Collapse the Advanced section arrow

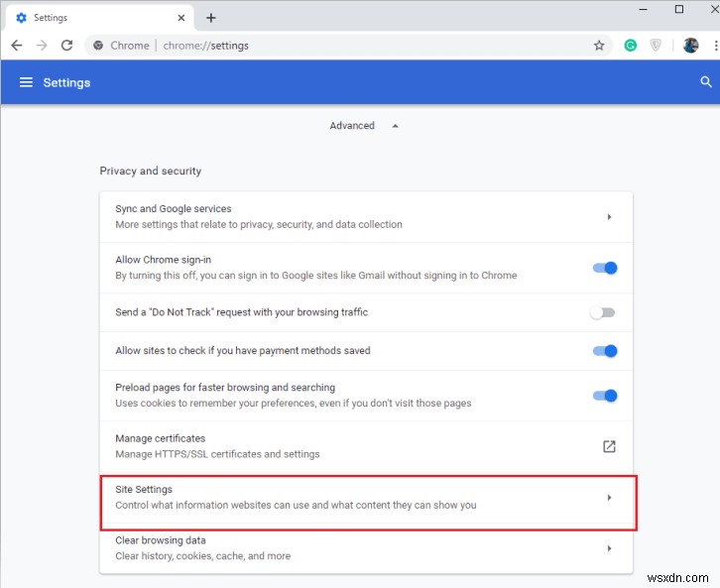(395, 126)
